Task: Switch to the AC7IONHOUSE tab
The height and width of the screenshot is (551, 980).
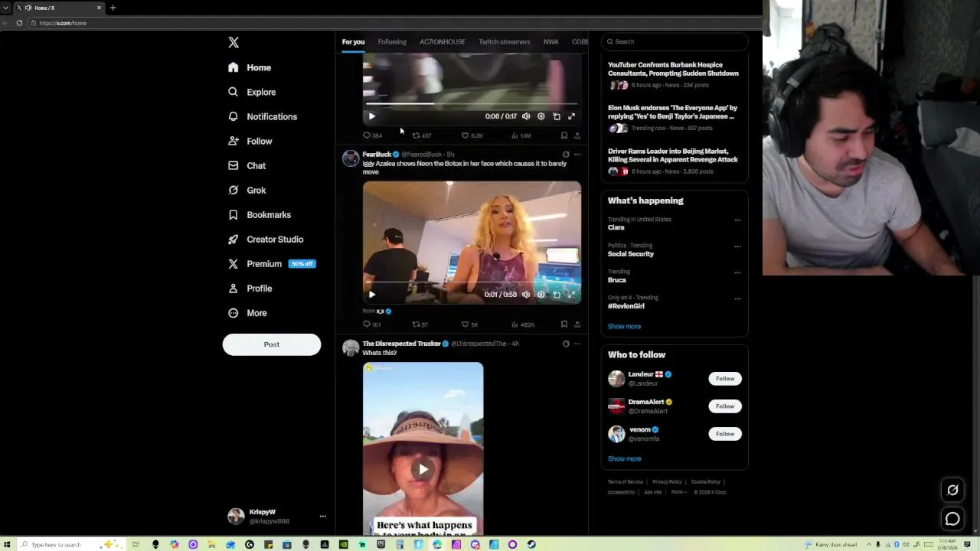Action: [442, 42]
